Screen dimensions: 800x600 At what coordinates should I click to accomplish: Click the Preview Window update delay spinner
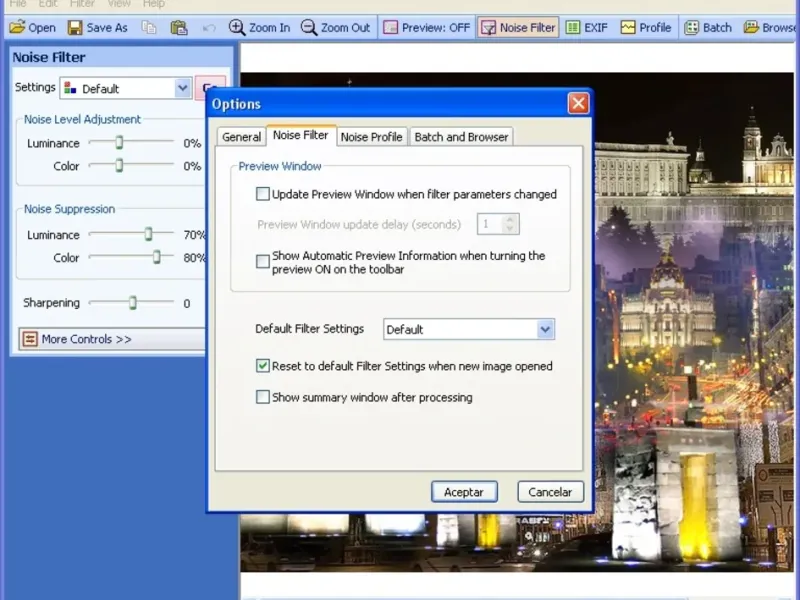(510, 224)
